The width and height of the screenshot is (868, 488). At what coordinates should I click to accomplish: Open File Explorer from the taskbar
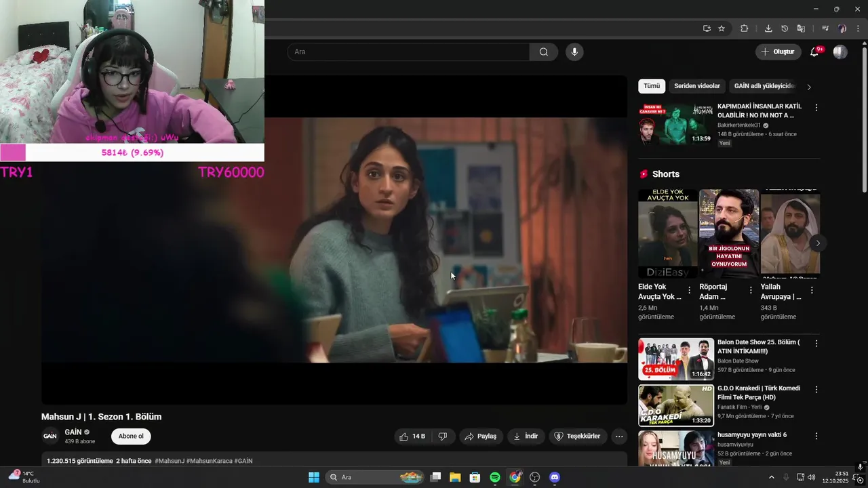click(x=455, y=477)
